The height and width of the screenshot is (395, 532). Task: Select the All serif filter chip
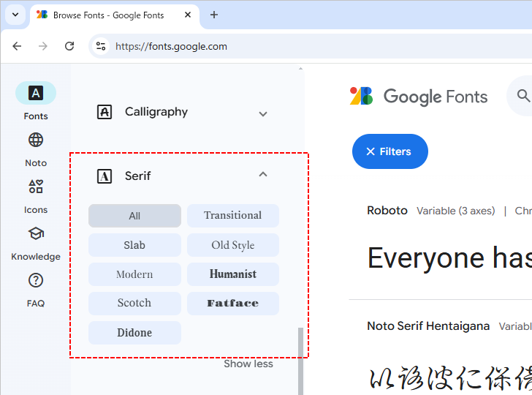[x=134, y=216]
